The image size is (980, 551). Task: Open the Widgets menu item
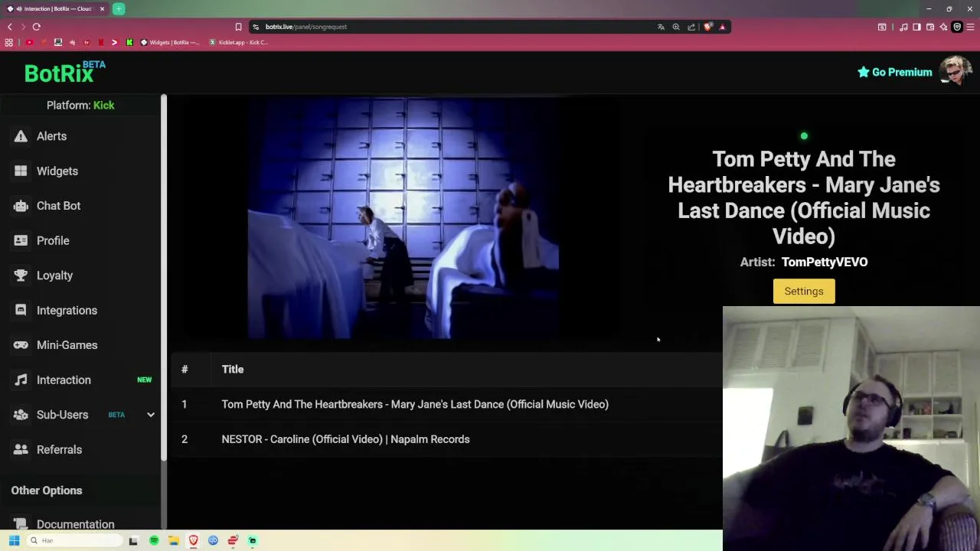tap(57, 171)
